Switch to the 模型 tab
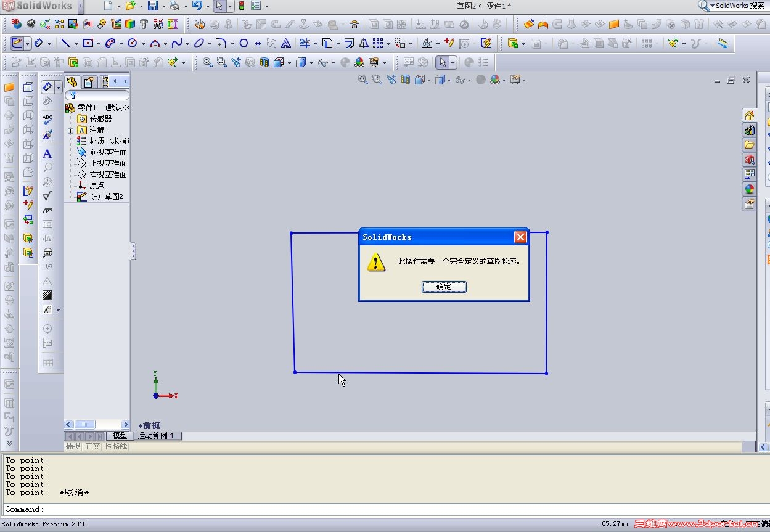Screen dimensions: 770x532 pyautogui.click(x=120, y=436)
